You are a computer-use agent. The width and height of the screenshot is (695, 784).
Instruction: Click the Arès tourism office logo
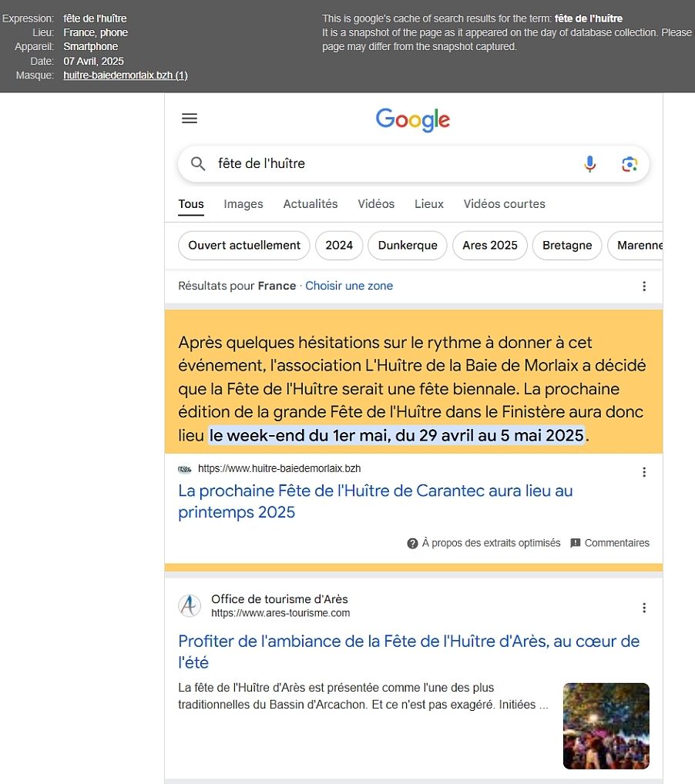tap(190, 605)
